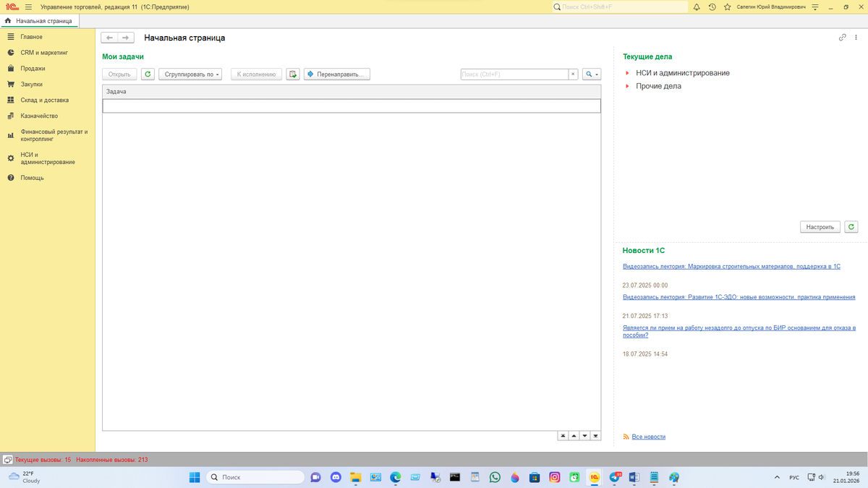The image size is (868, 488).
Task: Open the Главное section
Action: point(31,37)
